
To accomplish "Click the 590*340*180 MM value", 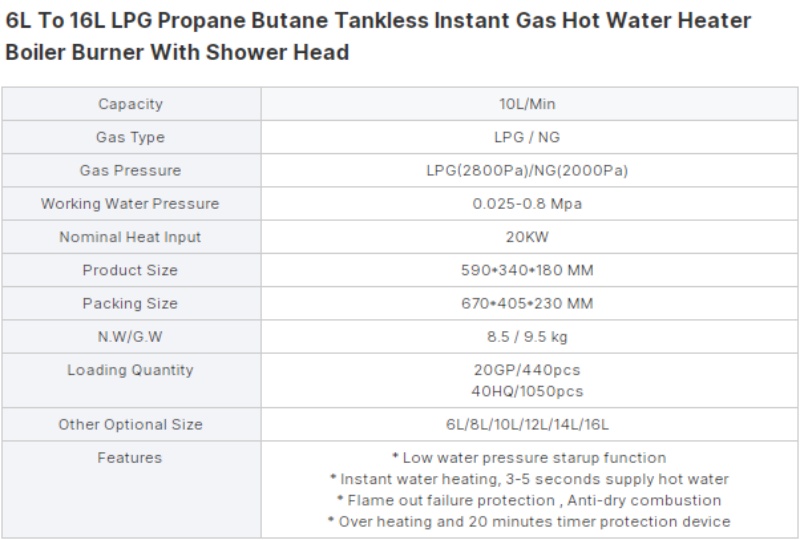I will pos(527,270).
